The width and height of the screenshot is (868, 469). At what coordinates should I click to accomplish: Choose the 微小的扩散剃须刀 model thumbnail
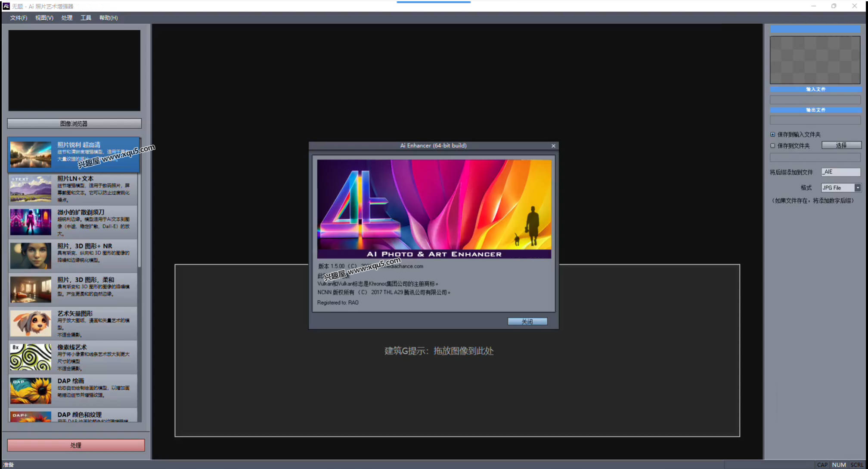pos(31,222)
